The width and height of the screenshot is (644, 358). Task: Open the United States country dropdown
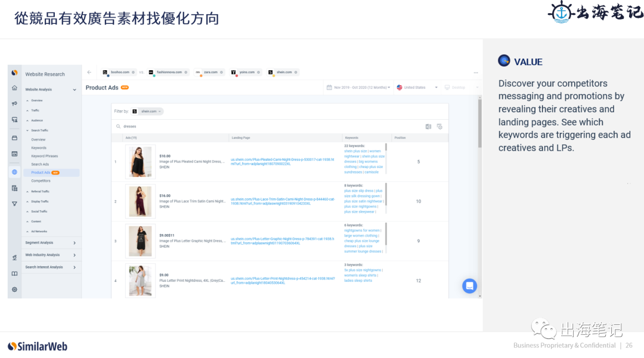[416, 87]
